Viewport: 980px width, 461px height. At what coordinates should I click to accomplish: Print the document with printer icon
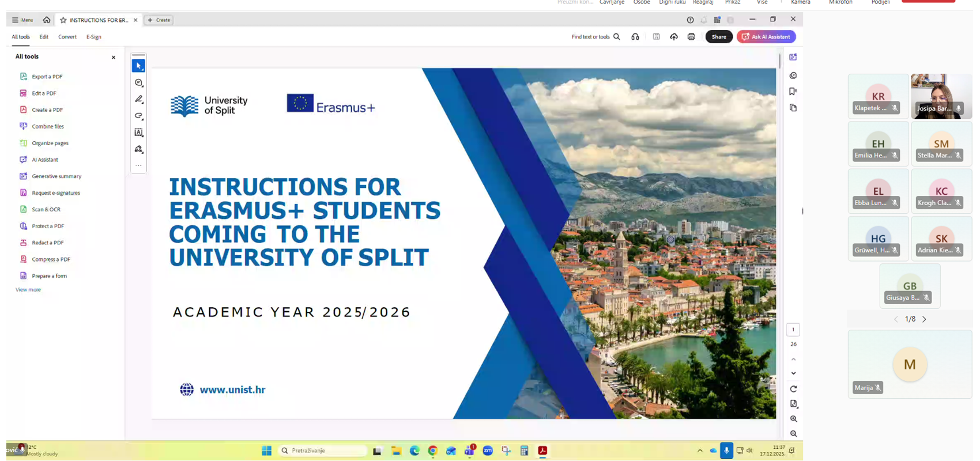pyautogui.click(x=691, y=37)
